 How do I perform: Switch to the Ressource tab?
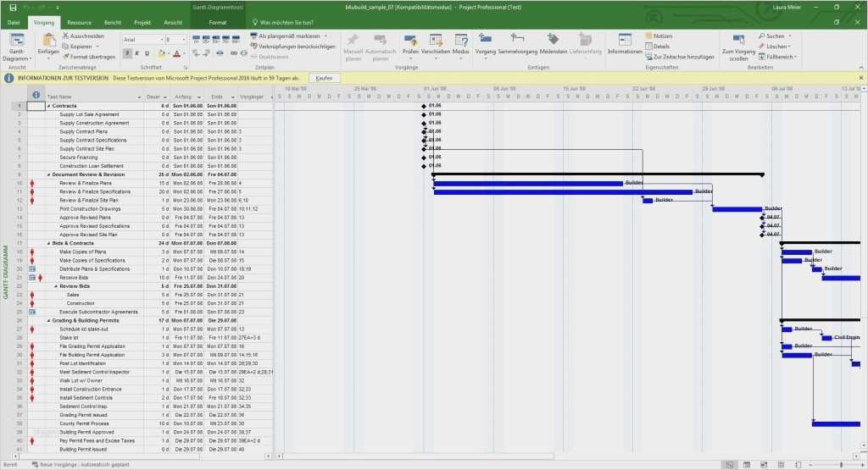[x=79, y=23]
